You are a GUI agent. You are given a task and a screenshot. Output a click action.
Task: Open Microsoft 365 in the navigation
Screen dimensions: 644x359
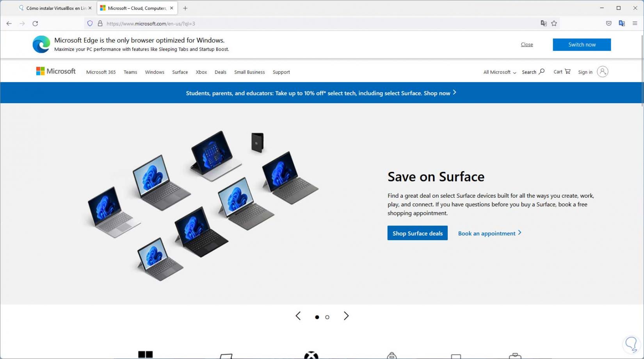(101, 72)
